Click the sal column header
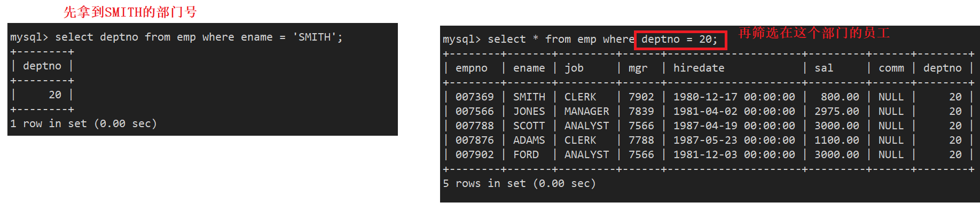This screenshot has width=980, height=218. coord(824,68)
